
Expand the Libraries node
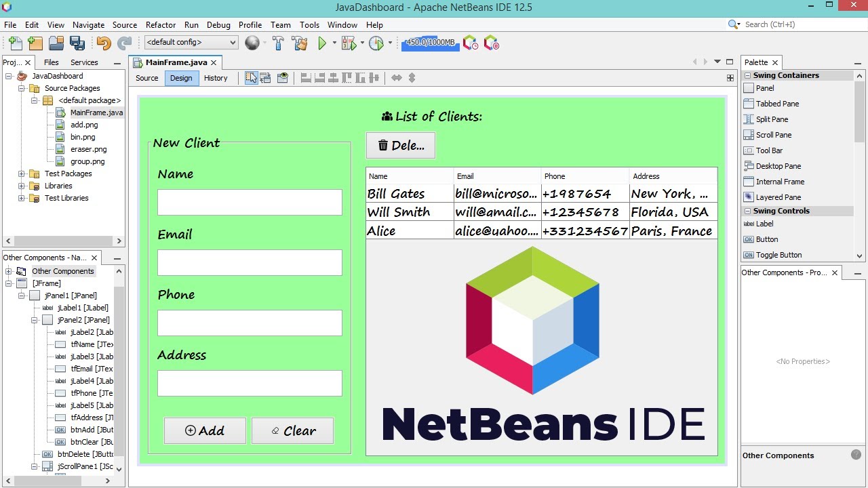(21, 186)
